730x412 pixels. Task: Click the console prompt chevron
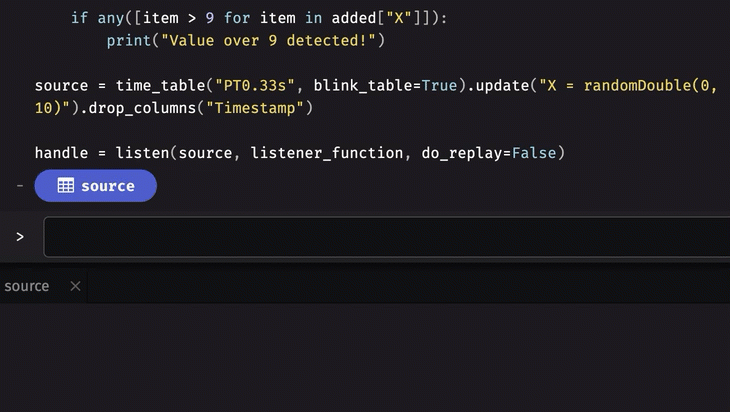(x=20, y=237)
